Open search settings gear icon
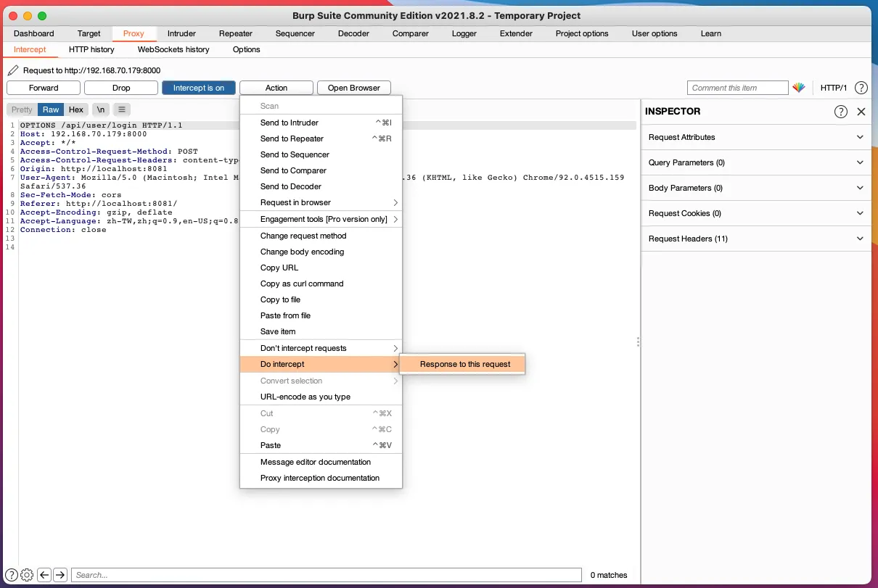Image resolution: width=878 pixels, height=588 pixels. point(27,575)
